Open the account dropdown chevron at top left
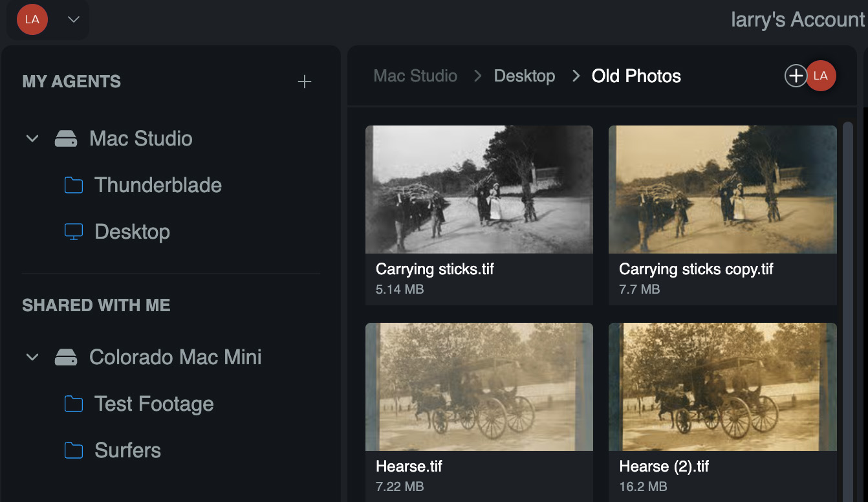Image resolution: width=868 pixels, height=502 pixels. click(74, 19)
